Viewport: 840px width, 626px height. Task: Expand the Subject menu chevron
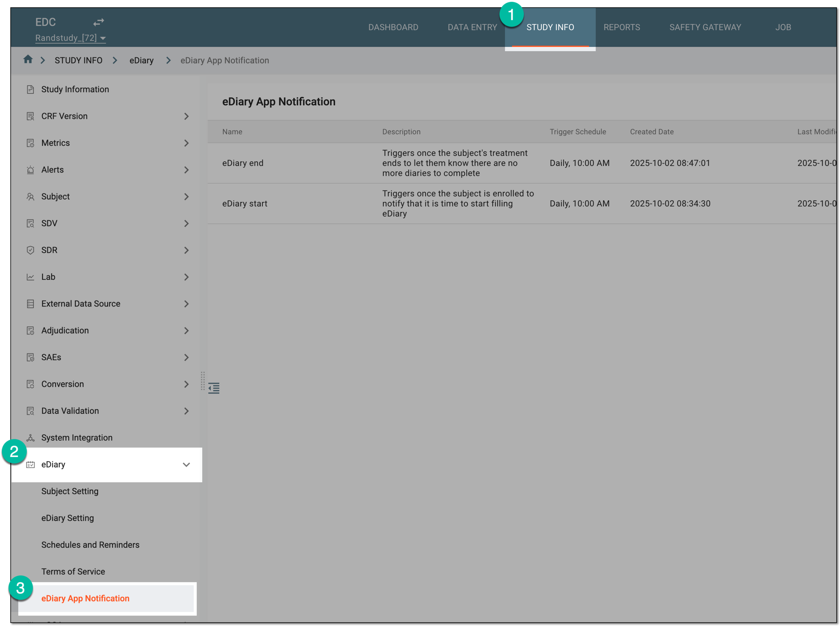click(x=186, y=197)
